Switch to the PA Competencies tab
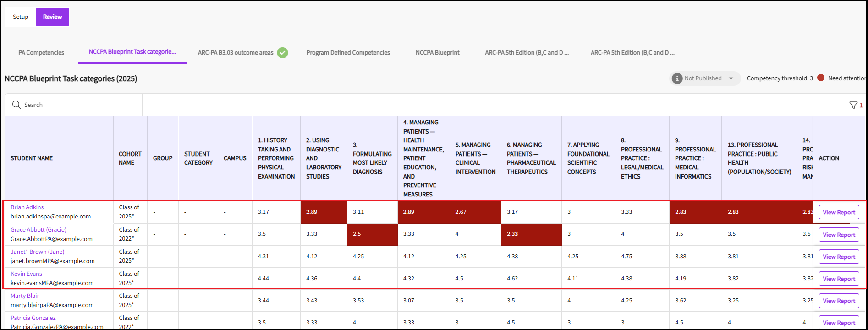Viewport: 868px width, 330px height. pyautogui.click(x=41, y=53)
